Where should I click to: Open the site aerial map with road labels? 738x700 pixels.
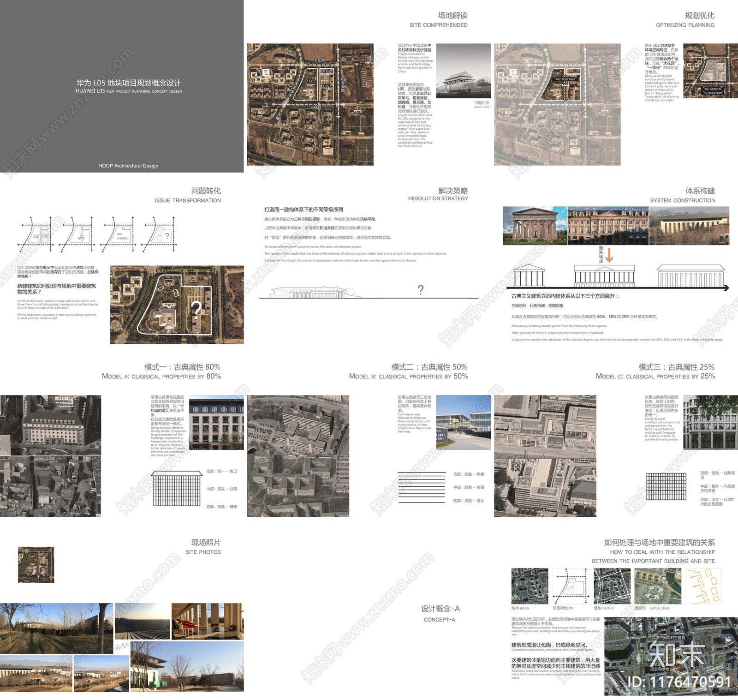(x=310, y=104)
